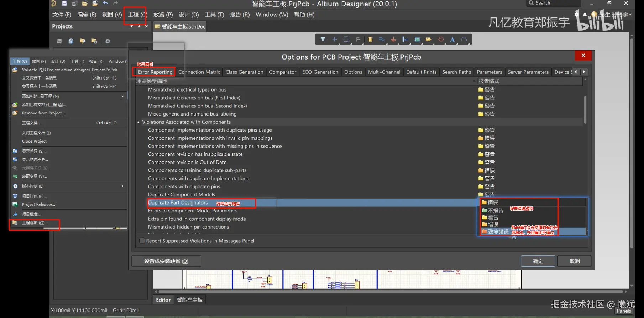The height and width of the screenshot is (318, 644).
Task: Click Validate PCB Project menu entry
Action: 69,70
